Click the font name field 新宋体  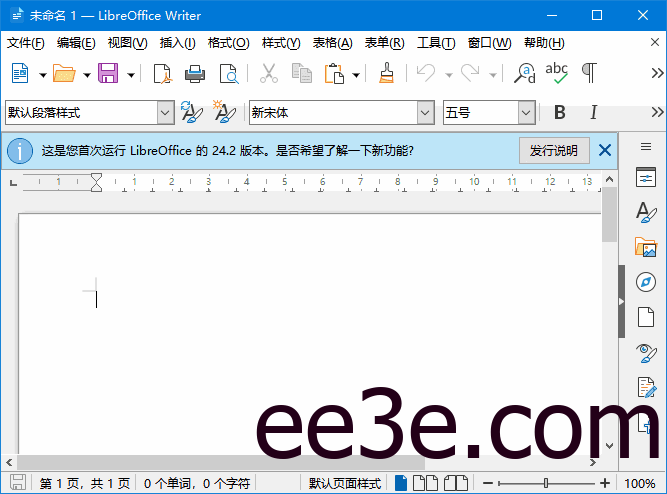point(333,113)
